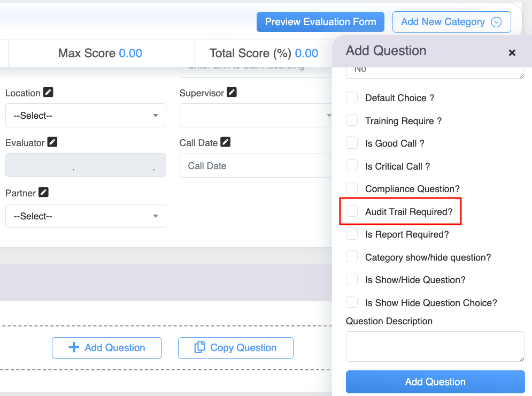Toggle the Default Choice checkbox
532x396 pixels.
click(x=352, y=97)
